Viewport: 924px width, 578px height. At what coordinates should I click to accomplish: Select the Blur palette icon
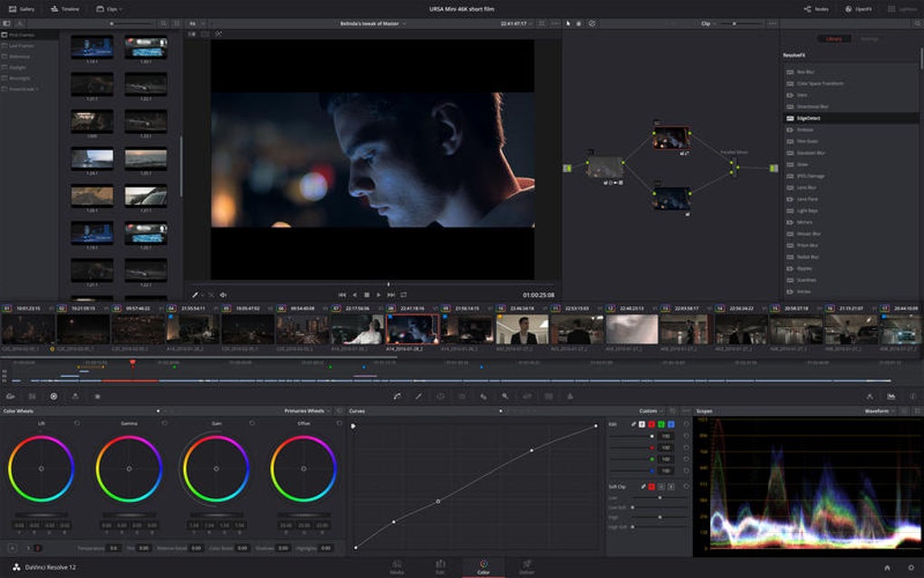(x=484, y=396)
